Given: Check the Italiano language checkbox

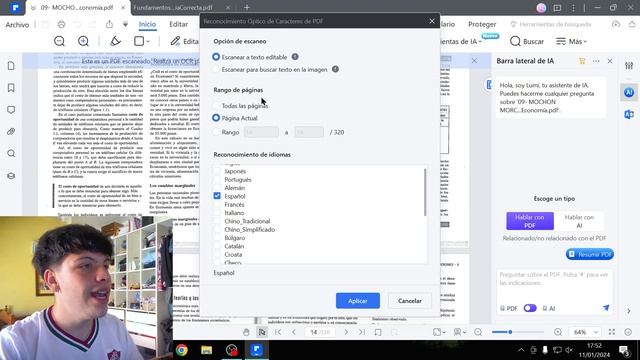Looking at the screenshot, I should pos(217,213).
